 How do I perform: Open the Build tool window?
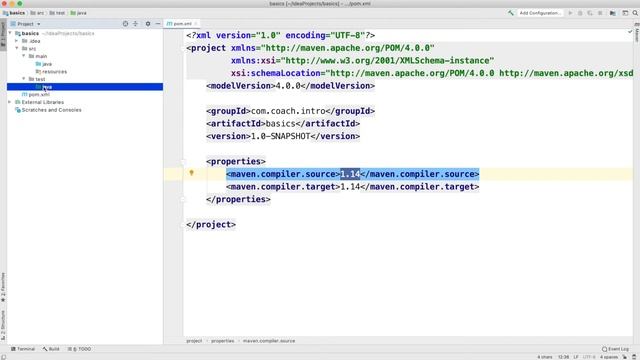51,349
